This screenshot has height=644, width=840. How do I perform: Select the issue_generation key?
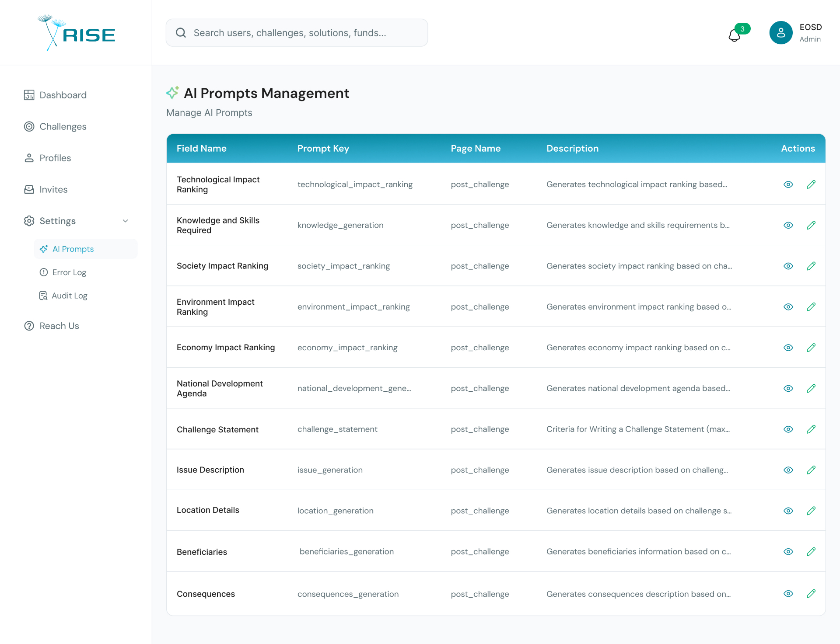[x=330, y=470]
